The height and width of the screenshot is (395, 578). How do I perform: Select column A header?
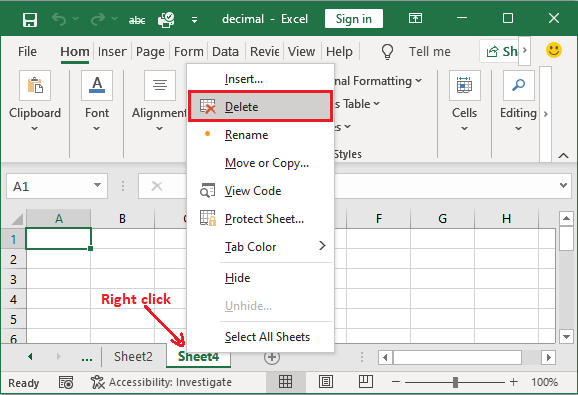pyautogui.click(x=59, y=219)
